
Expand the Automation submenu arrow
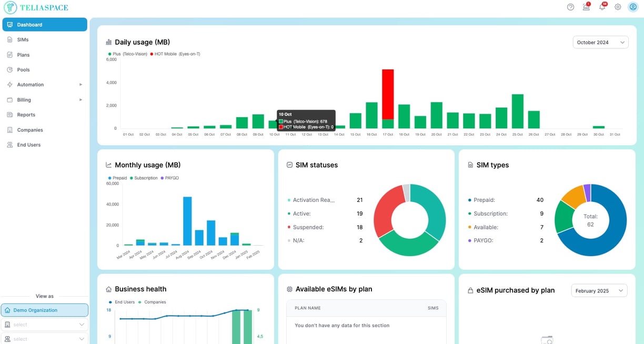(80, 85)
